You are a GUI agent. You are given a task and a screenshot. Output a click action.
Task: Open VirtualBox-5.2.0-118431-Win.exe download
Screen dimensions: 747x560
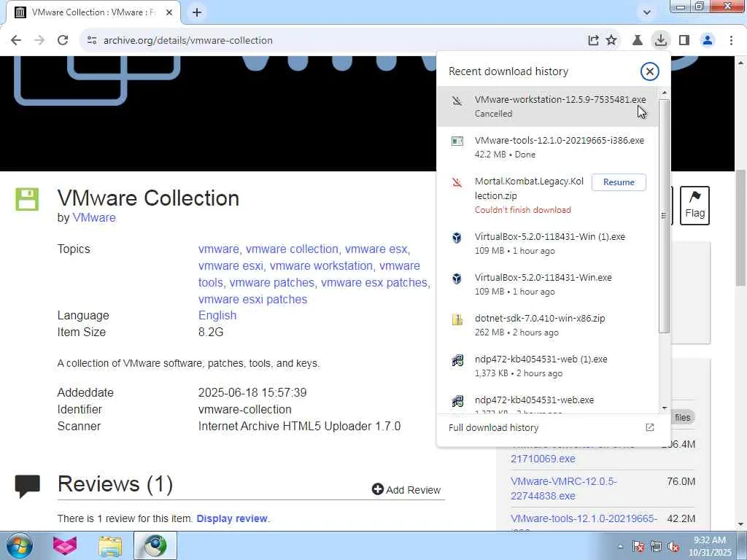[x=547, y=284]
